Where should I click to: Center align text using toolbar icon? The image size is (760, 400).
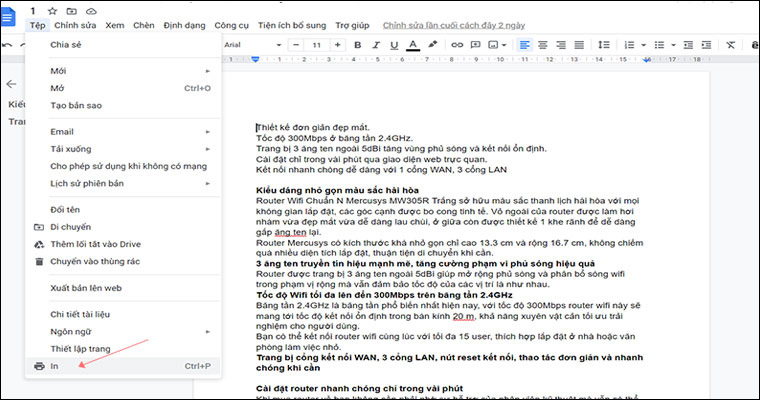click(x=545, y=45)
